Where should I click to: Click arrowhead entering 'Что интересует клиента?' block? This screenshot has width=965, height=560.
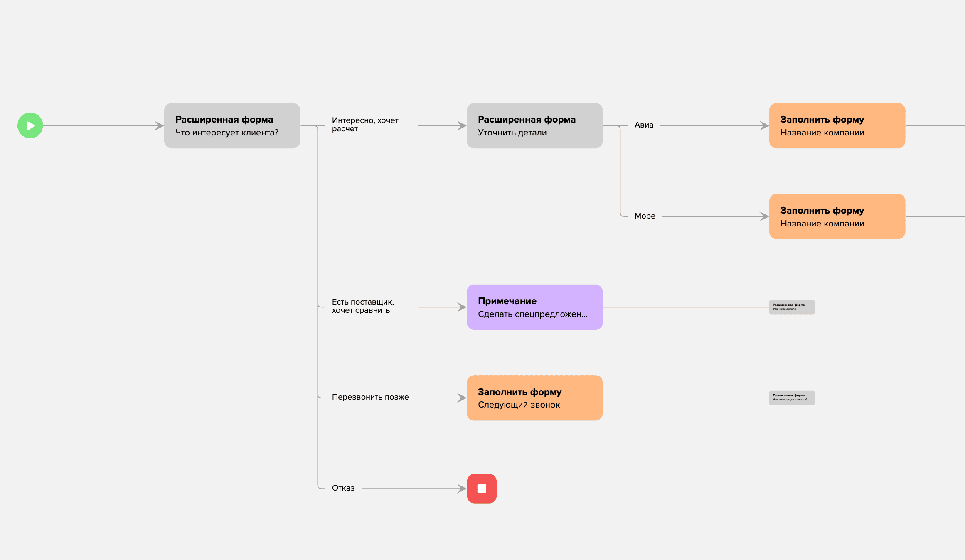coord(159,125)
